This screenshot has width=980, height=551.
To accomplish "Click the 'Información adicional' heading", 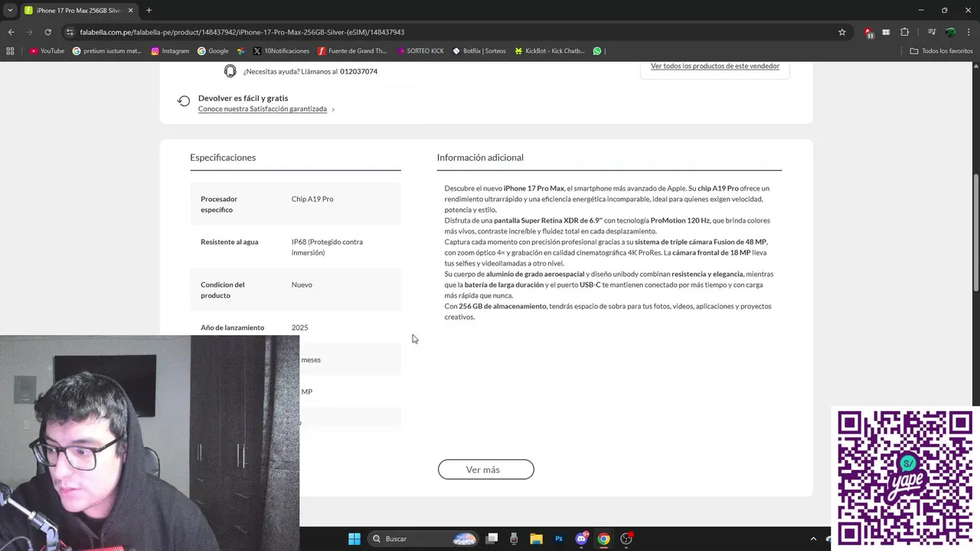I will (x=480, y=157).
